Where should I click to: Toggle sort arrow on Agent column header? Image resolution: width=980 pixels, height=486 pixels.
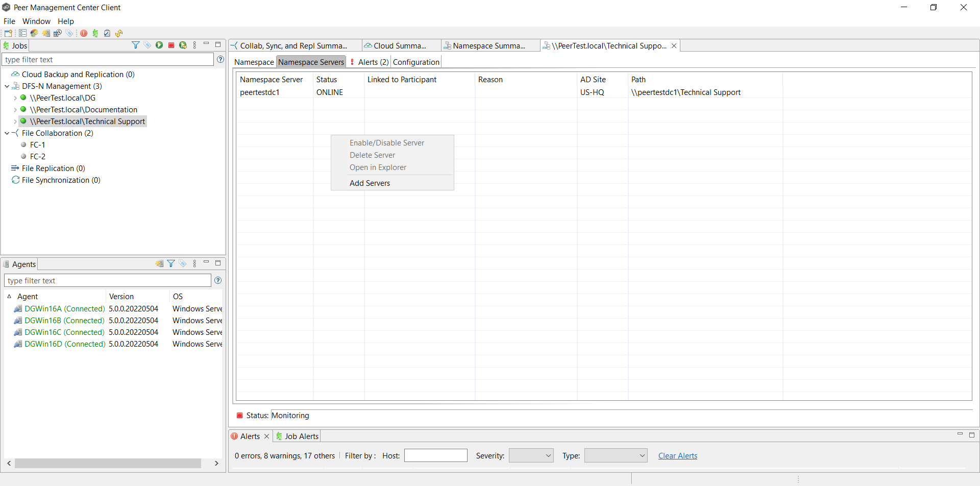tap(9, 296)
